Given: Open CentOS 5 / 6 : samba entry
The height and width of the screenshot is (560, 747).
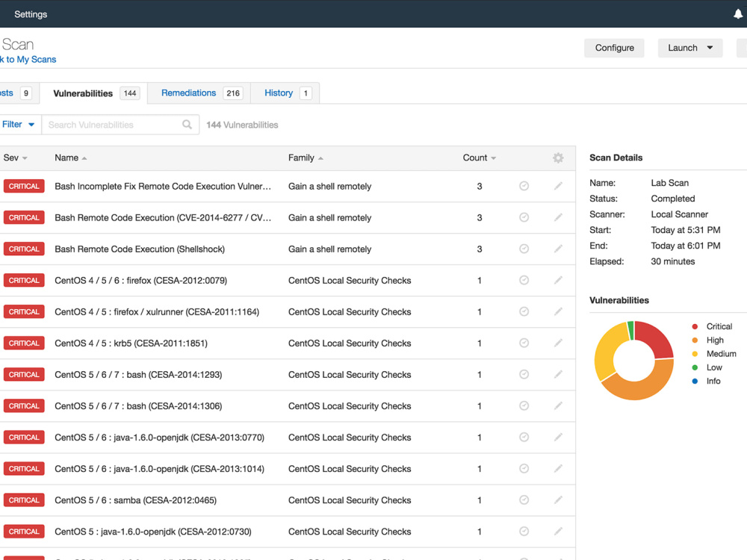Looking at the screenshot, I should click(135, 500).
